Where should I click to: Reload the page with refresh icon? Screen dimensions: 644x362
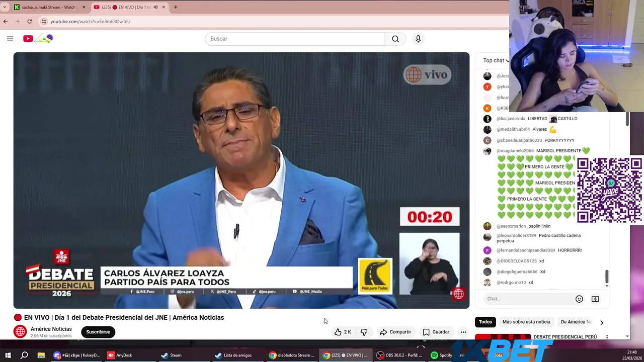tap(30, 22)
